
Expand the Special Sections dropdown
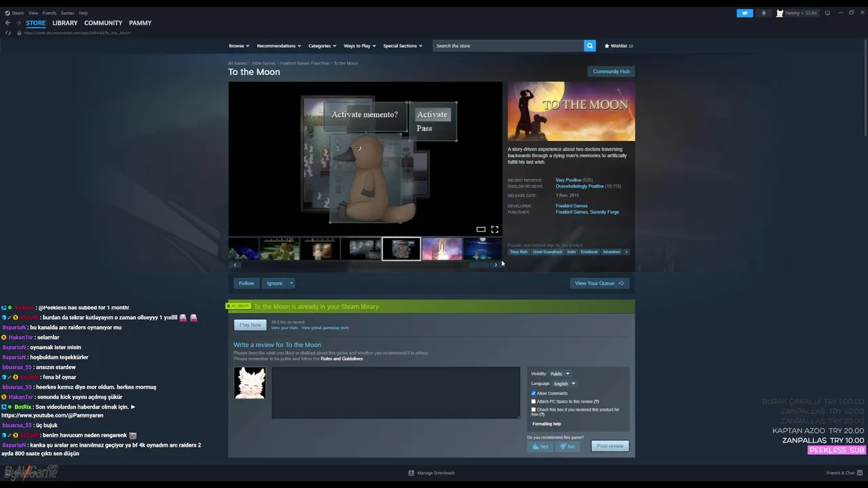coord(403,46)
